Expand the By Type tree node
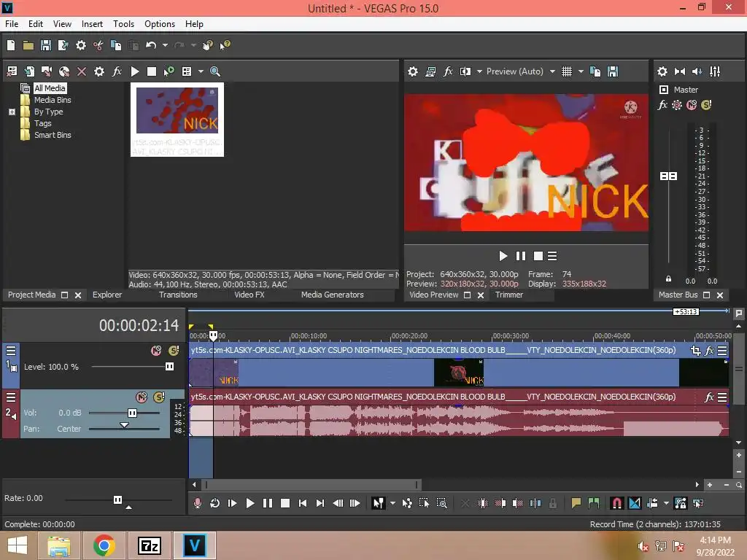 pyautogui.click(x=12, y=112)
